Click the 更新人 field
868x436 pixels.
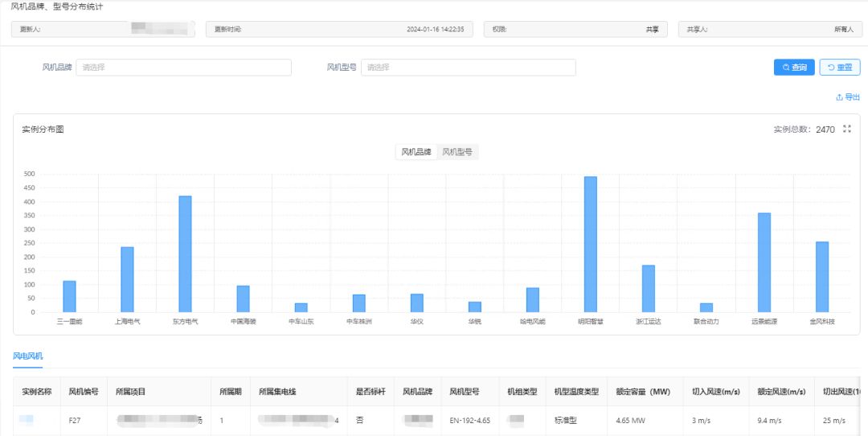point(103,30)
